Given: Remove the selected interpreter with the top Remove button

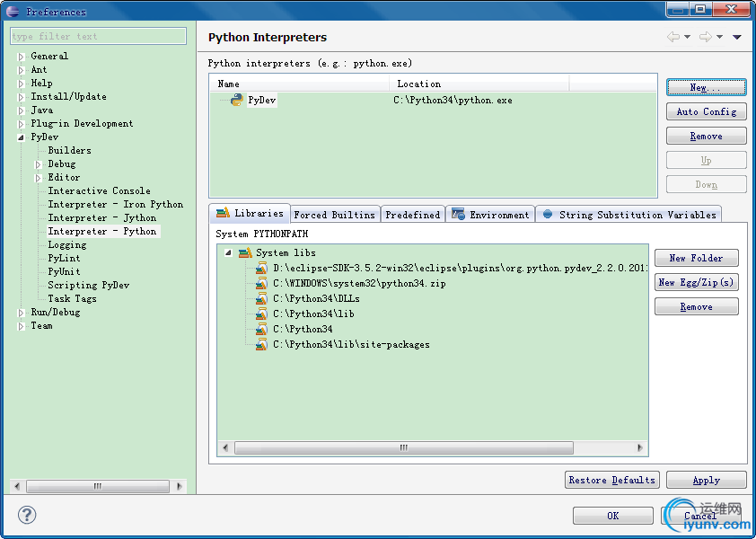Looking at the screenshot, I should click(707, 136).
